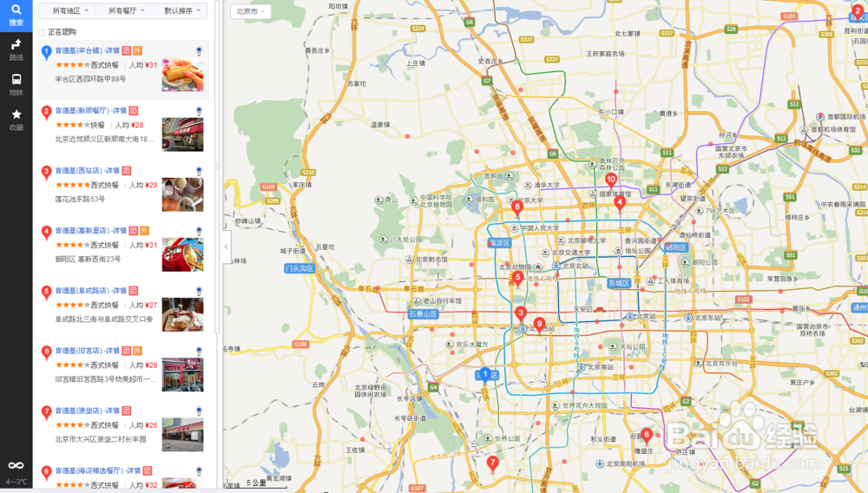Select map marker 6 near 旧宫

pos(646,436)
